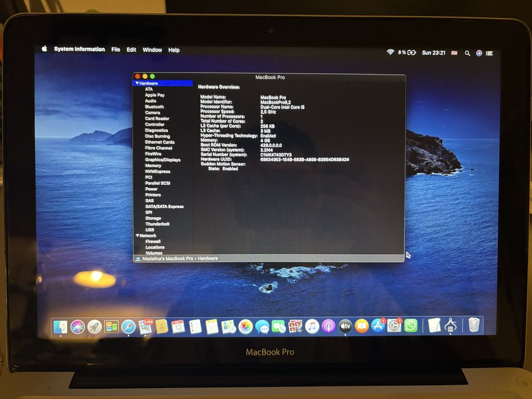Open the System Information menu
This screenshot has height=399, width=532.
79,49
